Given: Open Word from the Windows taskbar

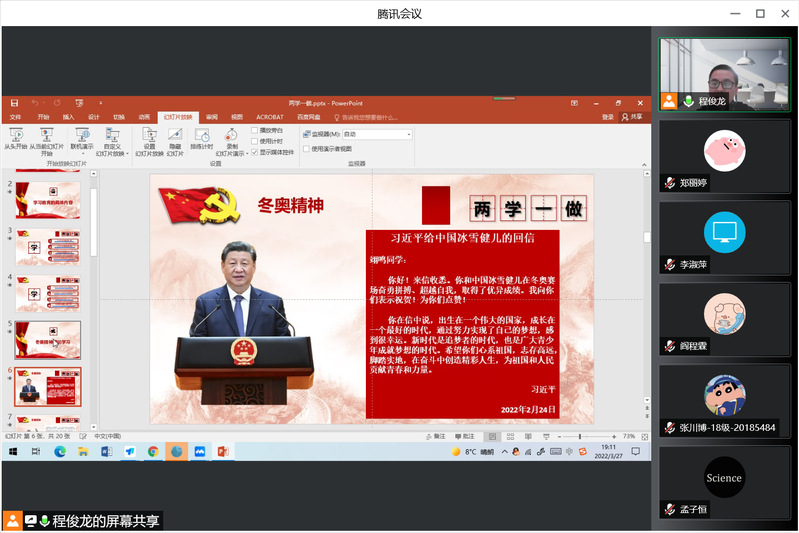Looking at the screenshot, I should [107, 452].
